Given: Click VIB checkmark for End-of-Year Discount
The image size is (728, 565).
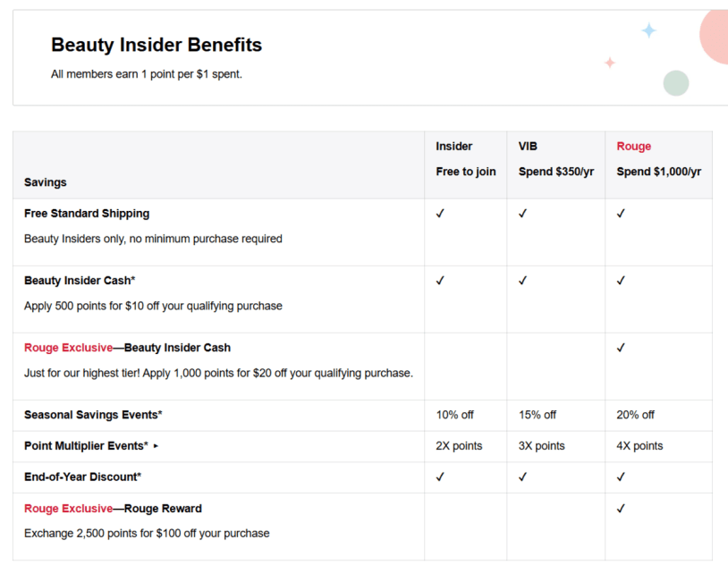Looking at the screenshot, I should tap(522, 477).
